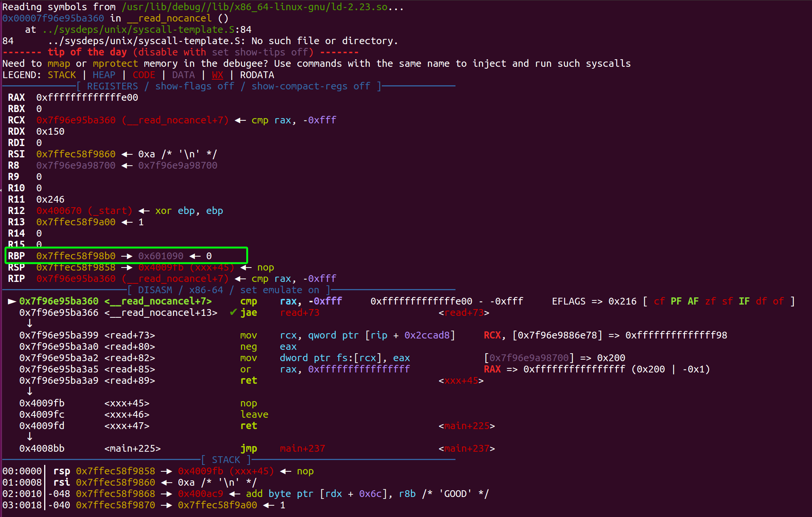Click the down arrow below read_nocancel+13

29,324
